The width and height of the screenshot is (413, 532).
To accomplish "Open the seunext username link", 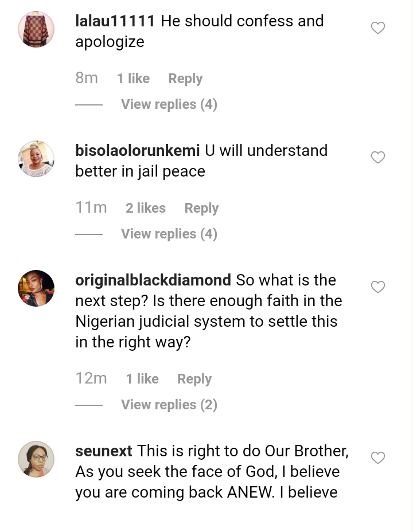I will (x=104, y=451).
